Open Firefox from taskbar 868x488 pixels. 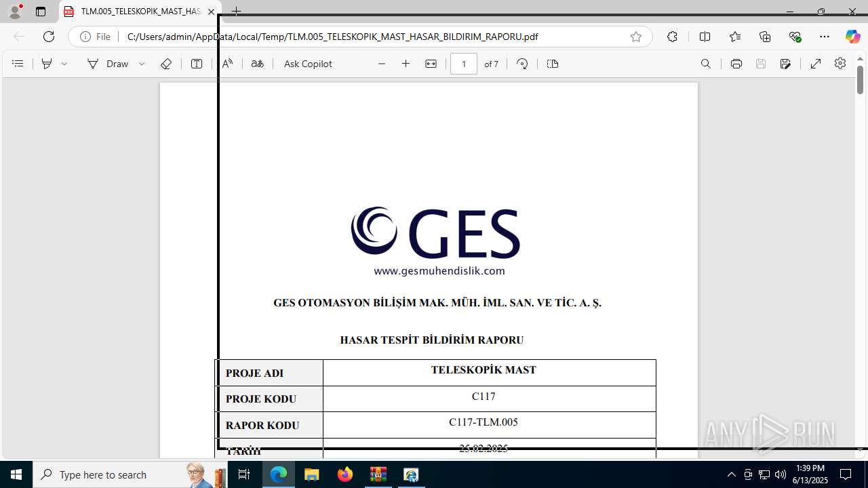pyautogui.click(x=345, y=474)
